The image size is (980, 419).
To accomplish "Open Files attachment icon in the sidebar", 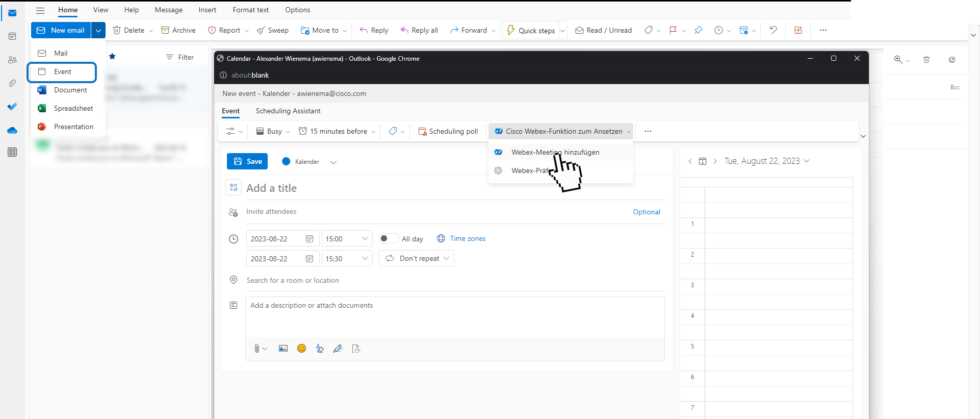I will point(12,83).
